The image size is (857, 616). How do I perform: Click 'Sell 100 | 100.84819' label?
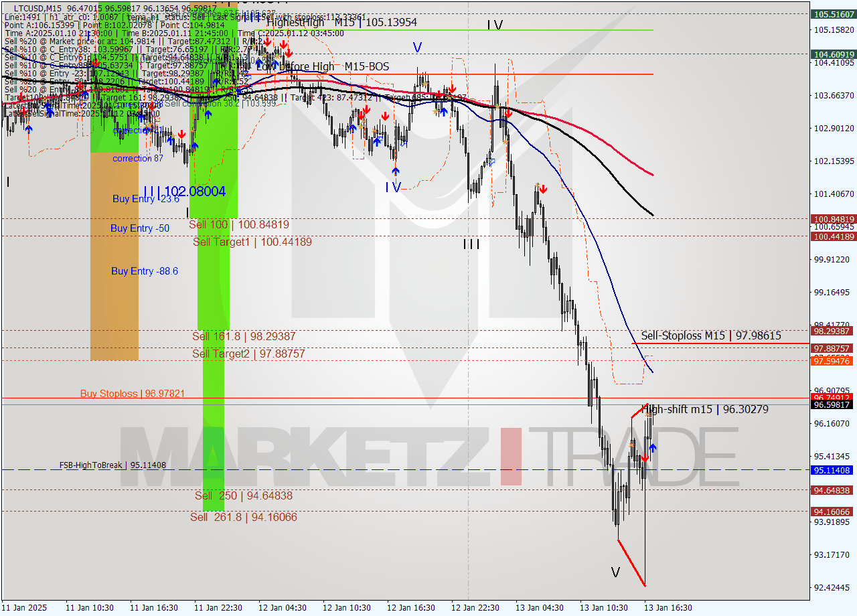point(239,224)
